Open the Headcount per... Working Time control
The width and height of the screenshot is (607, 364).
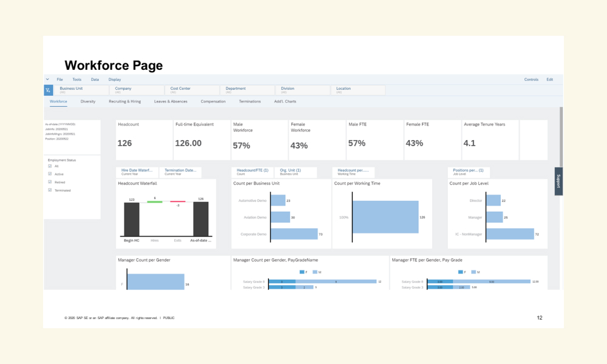353,172
